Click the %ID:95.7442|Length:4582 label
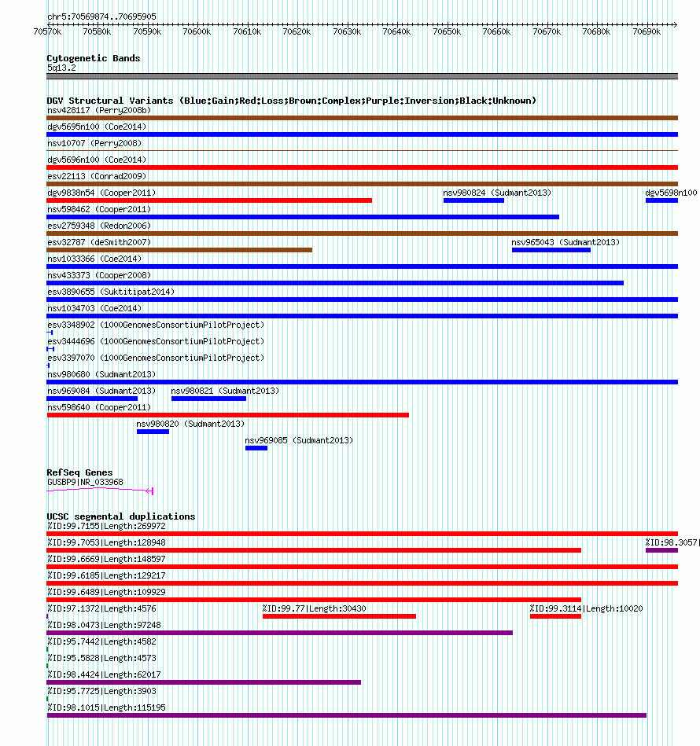 (101, 641)
